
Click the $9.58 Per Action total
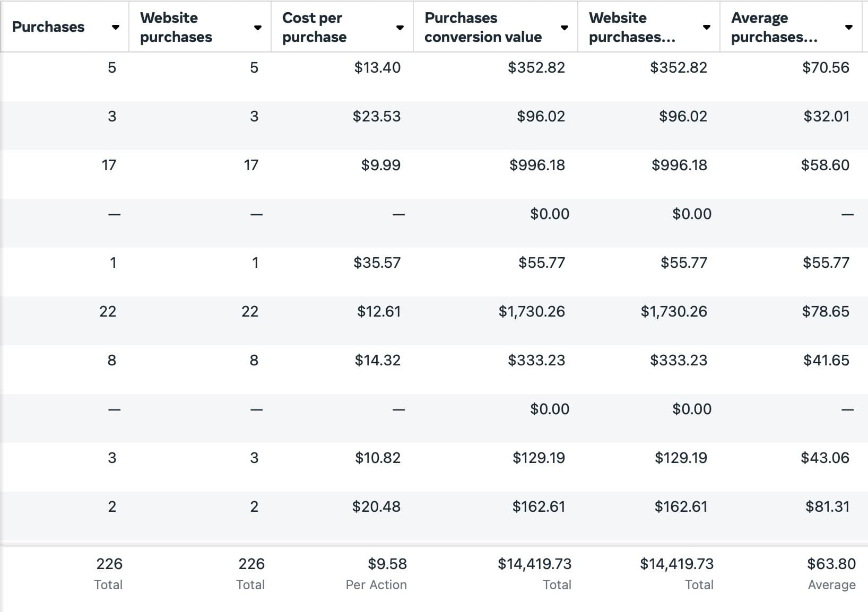387,564
